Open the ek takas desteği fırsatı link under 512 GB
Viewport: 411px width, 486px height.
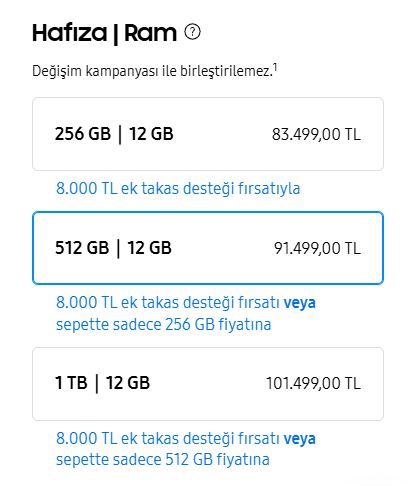168,303
